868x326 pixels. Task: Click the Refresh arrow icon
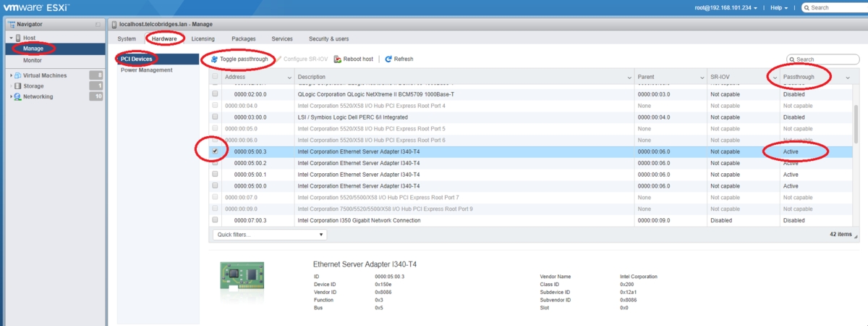pyautogui.click(x=388, y=59)
